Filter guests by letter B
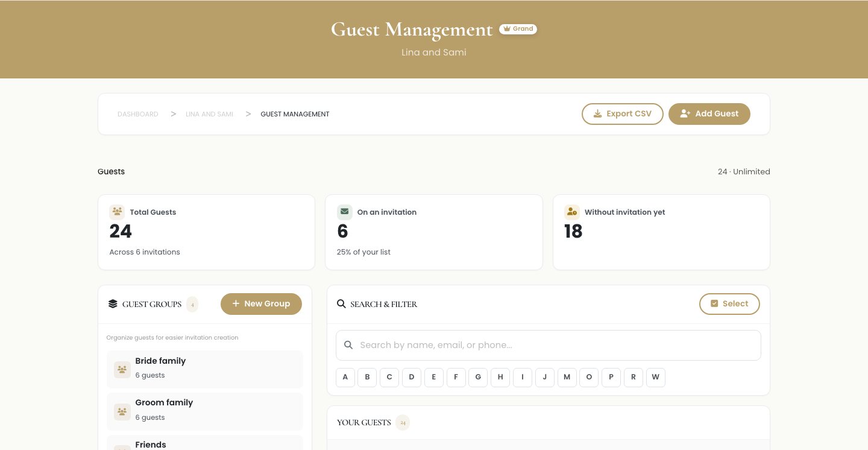The width and height of the screenshot is (868, 450). coord(367,377)
